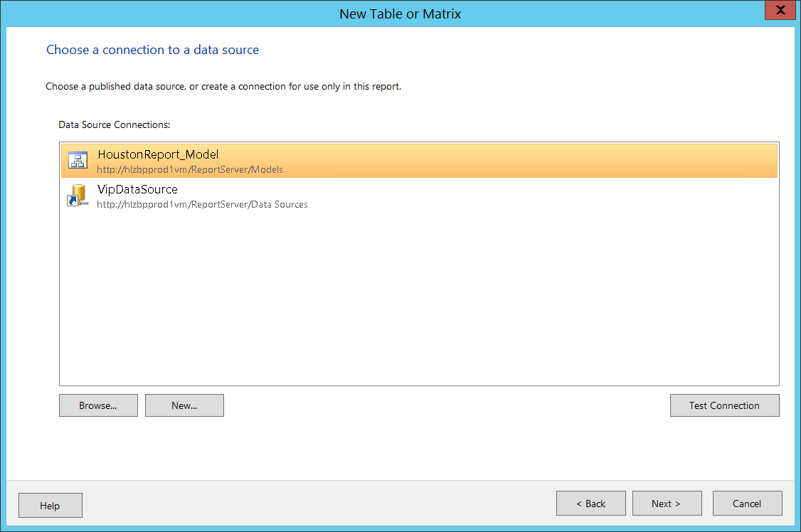Viewport: 801px width, 532px height.
Task: Click the HoustonReport_Model report model icon
Action: (78, 160)
